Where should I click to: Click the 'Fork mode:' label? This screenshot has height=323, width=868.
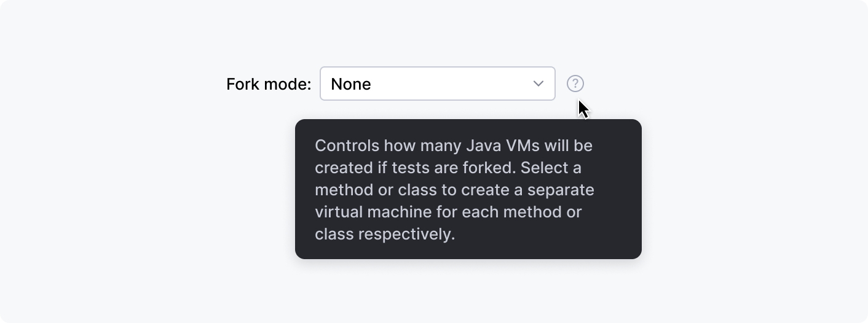(x=269, y=84)
